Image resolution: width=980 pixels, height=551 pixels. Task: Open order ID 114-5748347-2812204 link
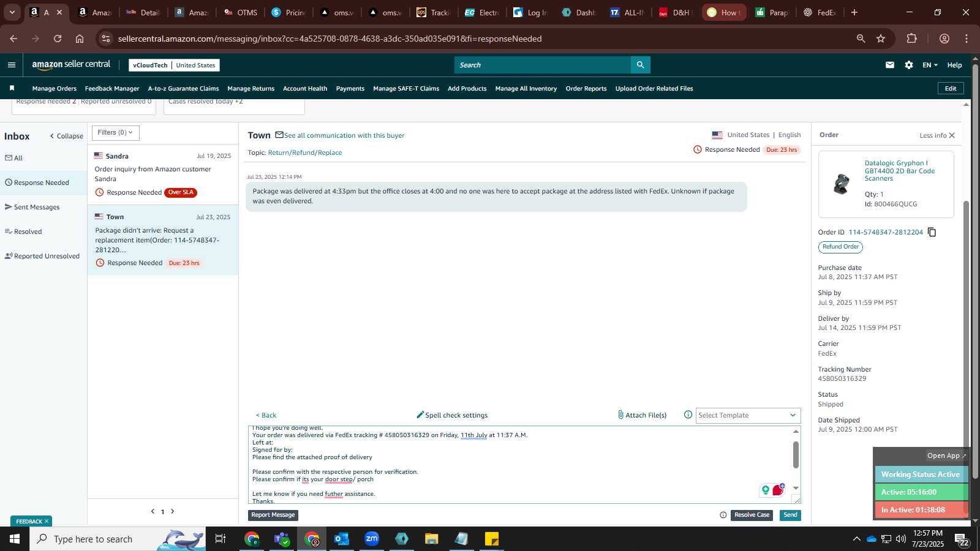coord(886,232)
